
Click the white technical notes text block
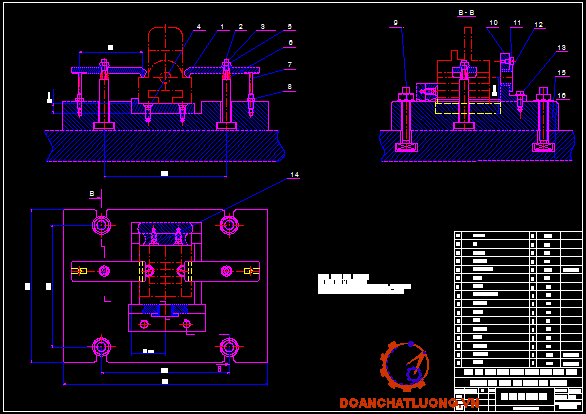click(364, 284)
